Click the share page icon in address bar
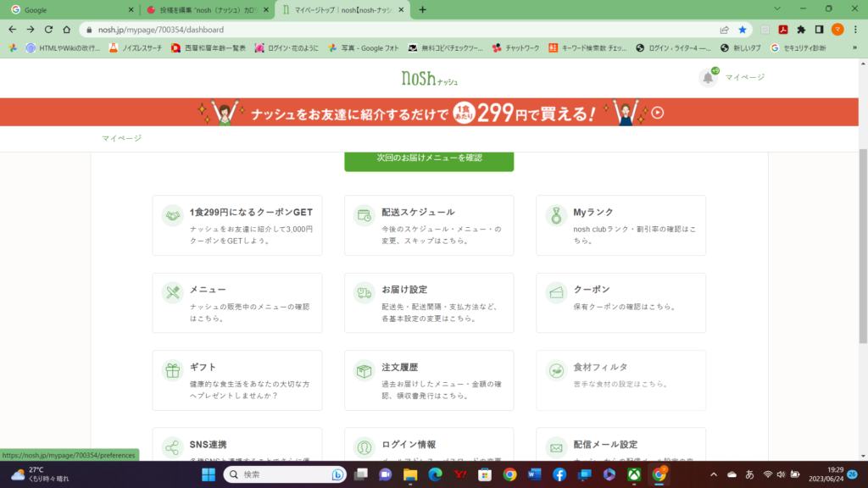The image size is (868, 488). point(724,30)
